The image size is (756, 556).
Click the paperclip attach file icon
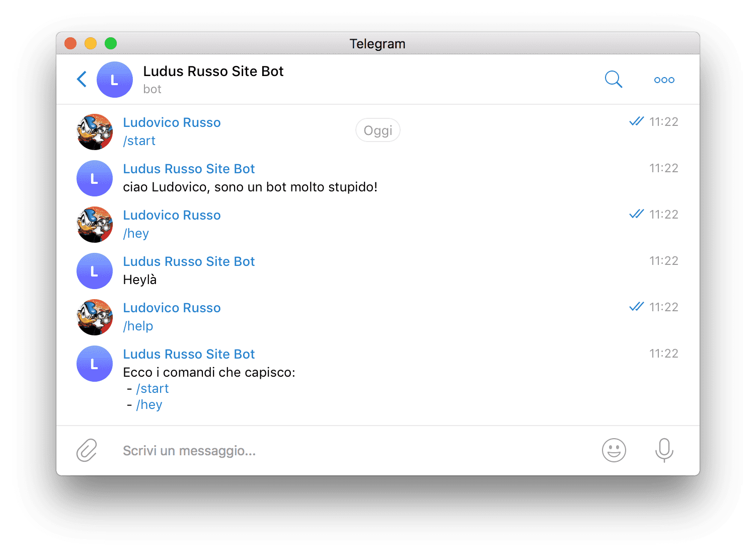pyautogui.click(x=87, y=450)
